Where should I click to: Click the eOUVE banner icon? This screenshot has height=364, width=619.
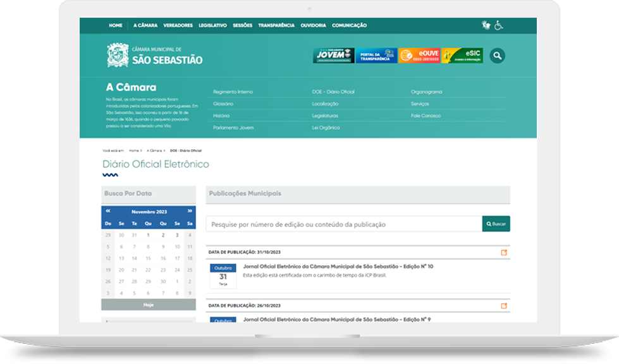(x=419, y=56)
